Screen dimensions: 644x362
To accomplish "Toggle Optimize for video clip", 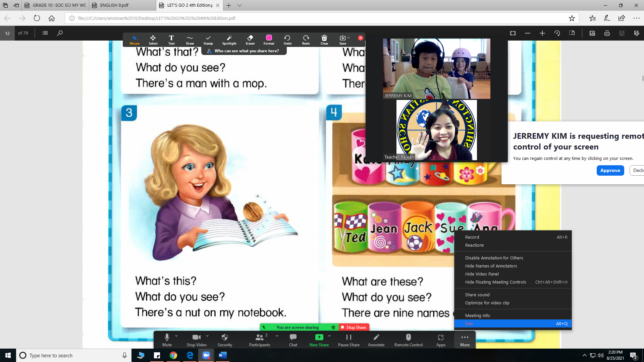I will (x=513, y=303).
